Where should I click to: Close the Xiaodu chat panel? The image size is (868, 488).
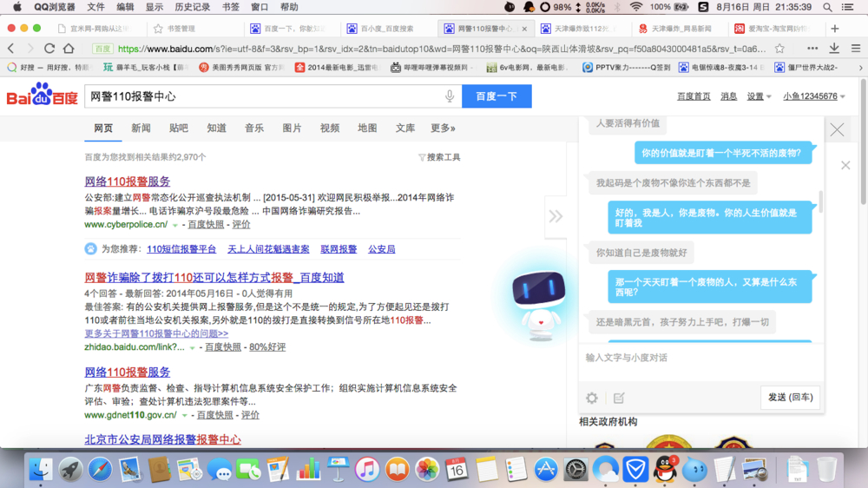coord(837,129)
